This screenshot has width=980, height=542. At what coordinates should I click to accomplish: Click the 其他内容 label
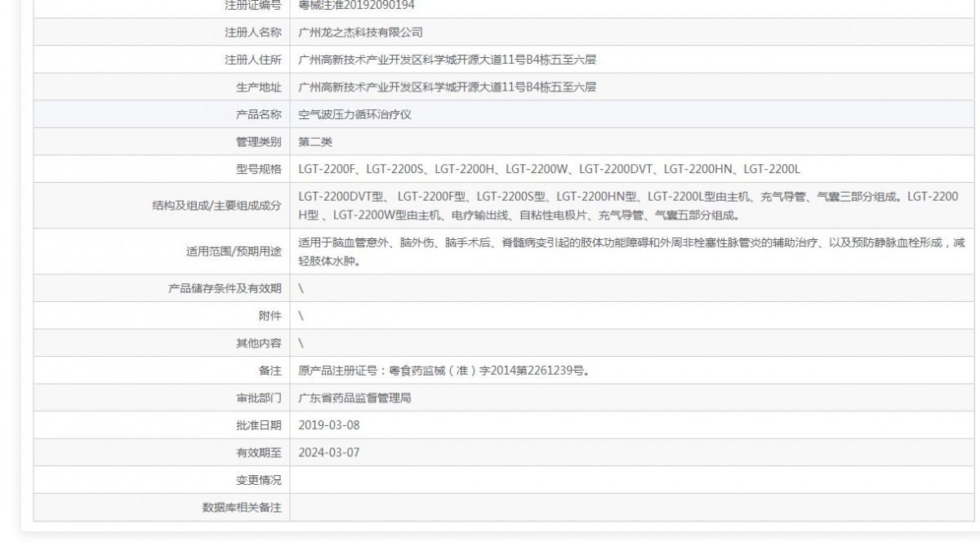pyautogui.click(x=259, y=344)
